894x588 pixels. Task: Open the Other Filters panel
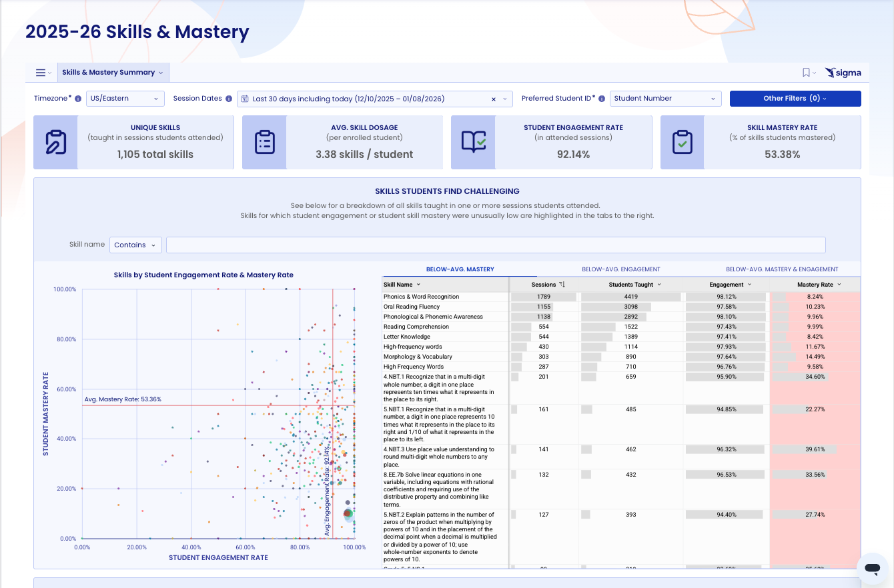(795, 98)
